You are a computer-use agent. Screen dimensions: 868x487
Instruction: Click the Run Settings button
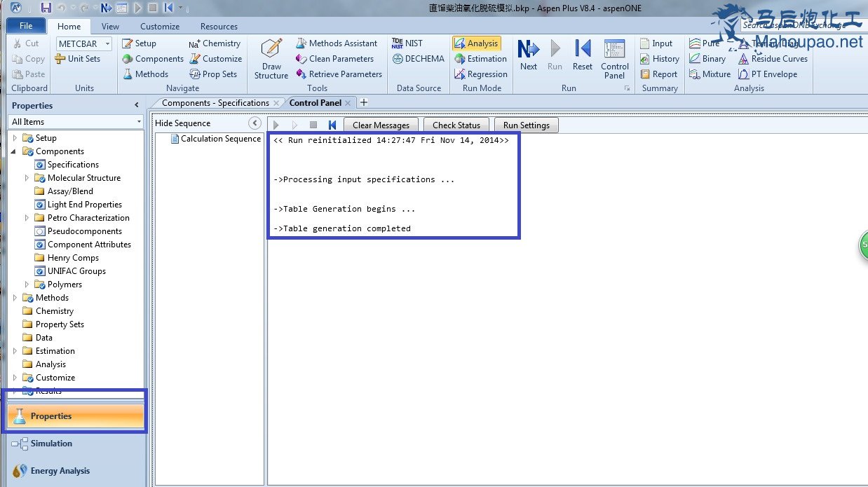[527, 125]
